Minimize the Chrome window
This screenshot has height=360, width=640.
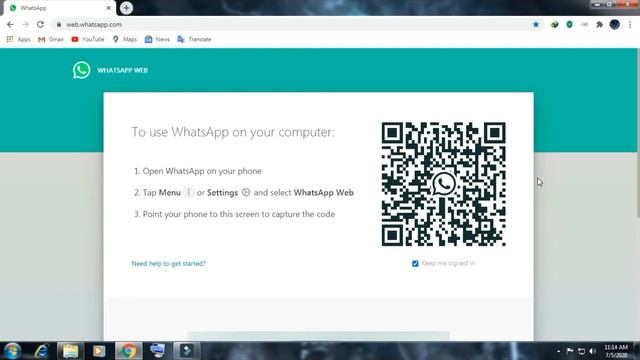597,4
